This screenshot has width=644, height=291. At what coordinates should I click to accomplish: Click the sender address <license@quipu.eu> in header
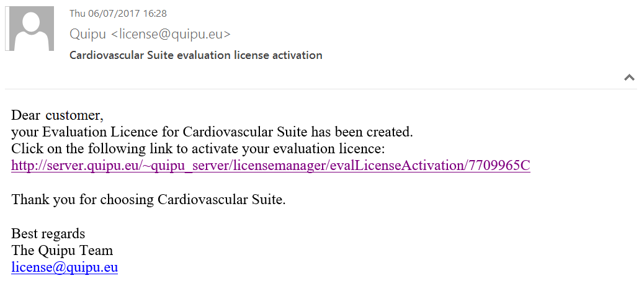click(171, 34)
